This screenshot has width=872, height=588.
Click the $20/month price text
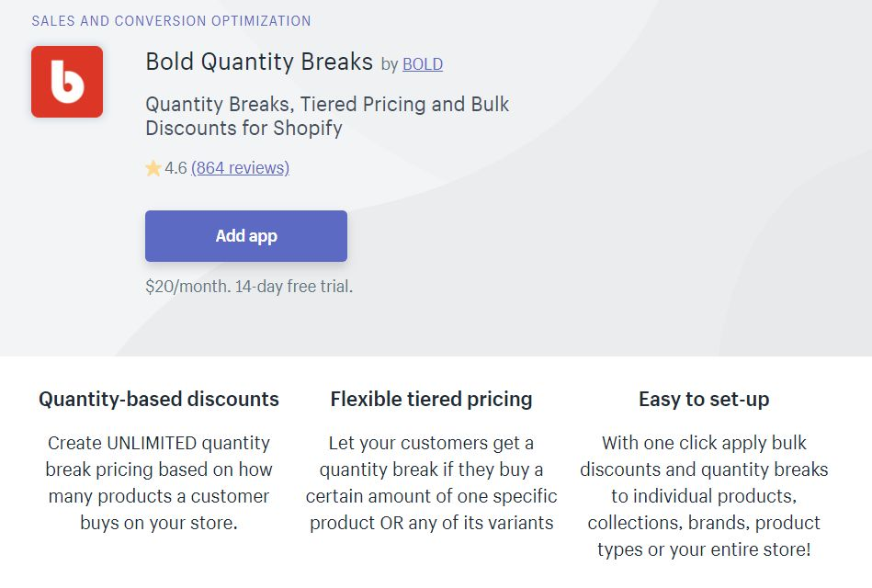pos(188,287)
